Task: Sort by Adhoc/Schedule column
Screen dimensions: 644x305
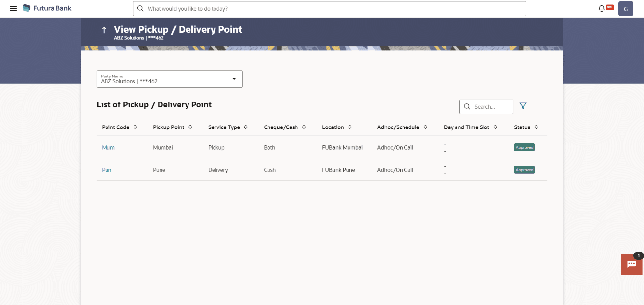Action: (x=425, y=127)
